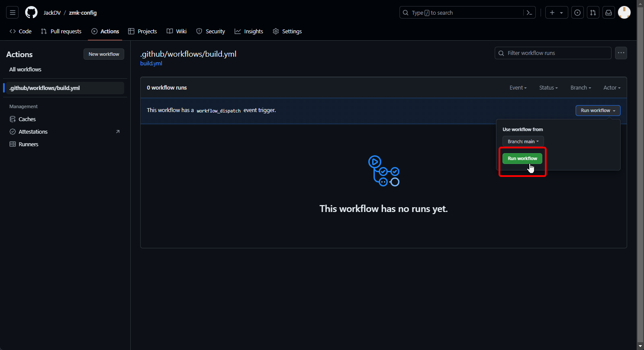Switch to the Insights tab
This screenshot has width=644, height=350.
(x=249, y=31)
